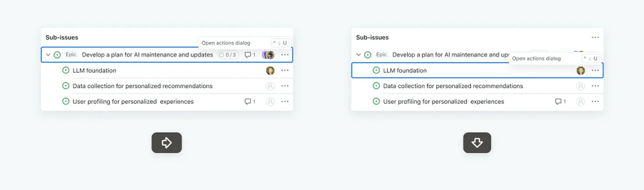The width and height of the screenshot is (644, 190).
Task: Open actions menu for Epic row in left panel
Action: [285, 55]
